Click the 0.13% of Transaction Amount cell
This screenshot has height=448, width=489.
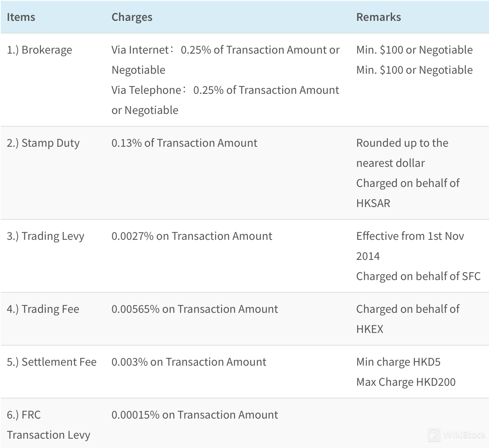tap(184, 143)
